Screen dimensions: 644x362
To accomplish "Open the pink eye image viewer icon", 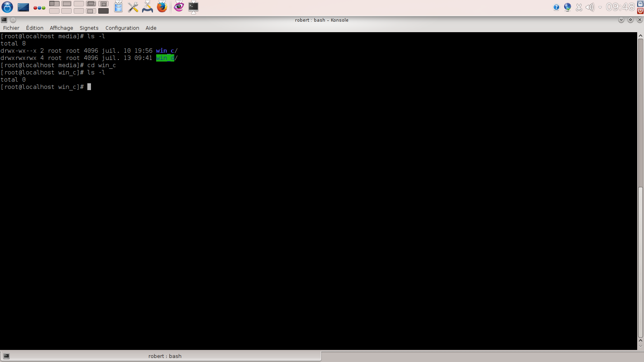I will (x=179, y=6).
